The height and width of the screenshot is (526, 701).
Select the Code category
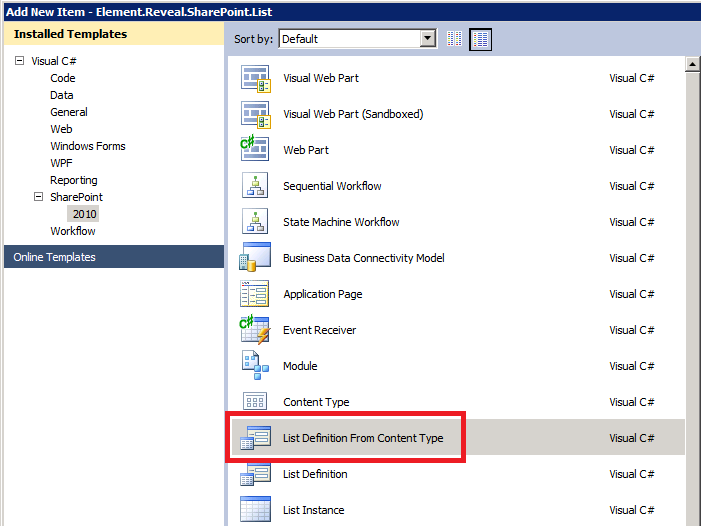click(63, 78)
